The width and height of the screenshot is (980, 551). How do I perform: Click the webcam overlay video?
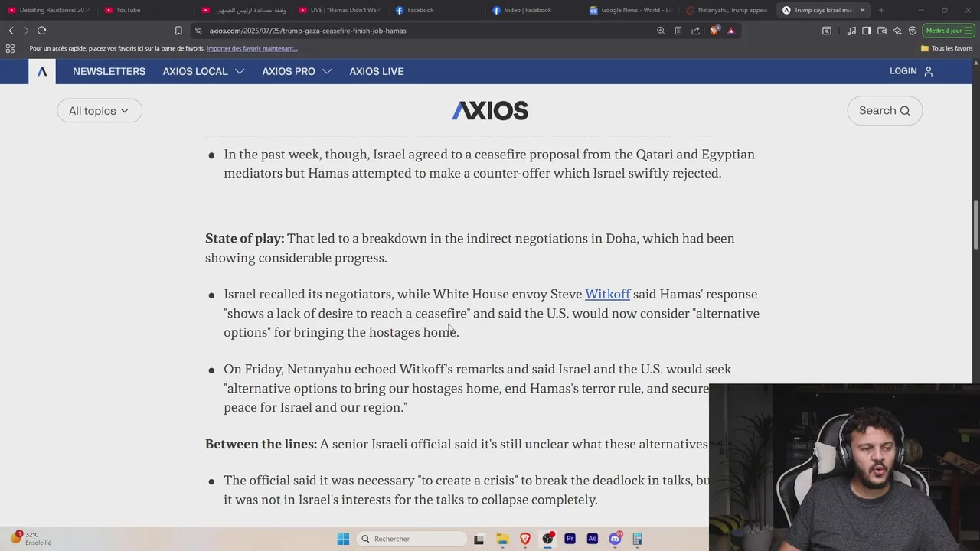[x=844, y=468]
